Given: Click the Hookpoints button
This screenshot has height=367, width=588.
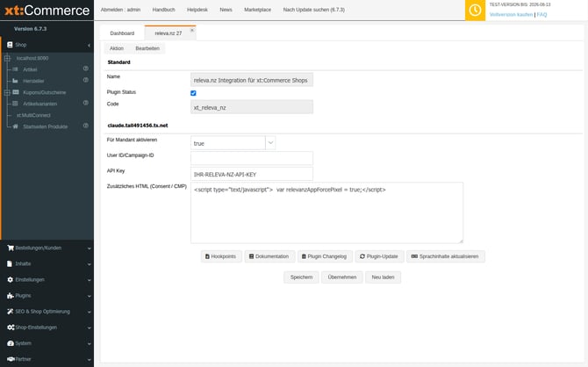Looking at the screenshot, I should pyautogui.click(x=221, y=256).
